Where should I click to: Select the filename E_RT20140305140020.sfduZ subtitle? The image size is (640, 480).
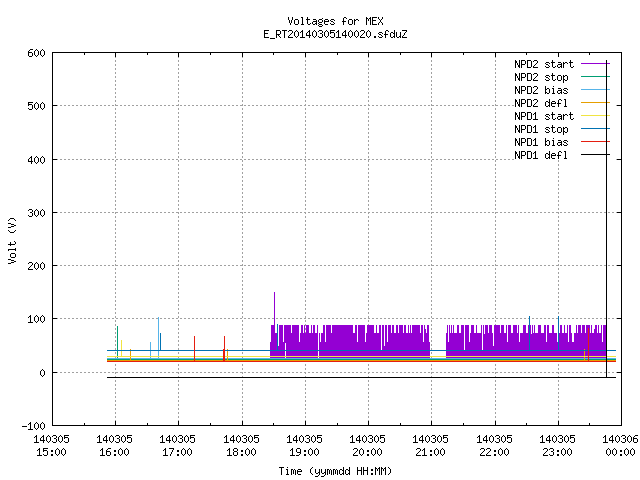[x=335, y=34]
